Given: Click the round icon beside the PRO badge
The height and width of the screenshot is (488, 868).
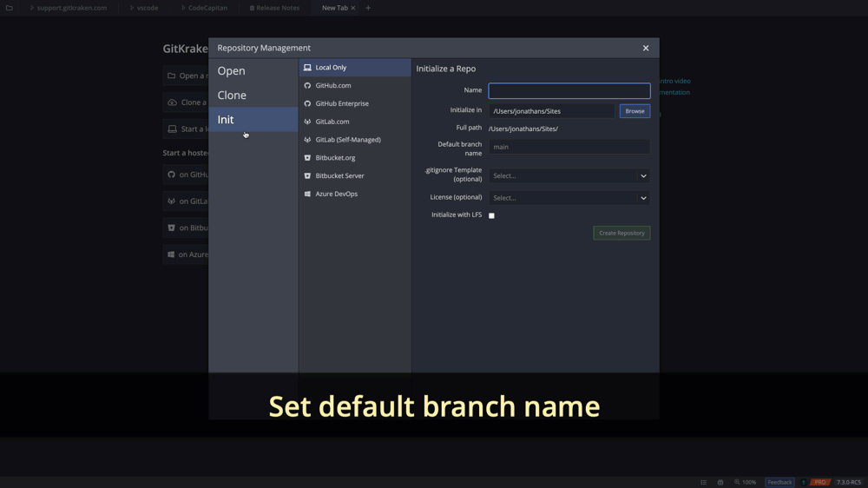Looking at the screenshot, I should coord(804,483).
